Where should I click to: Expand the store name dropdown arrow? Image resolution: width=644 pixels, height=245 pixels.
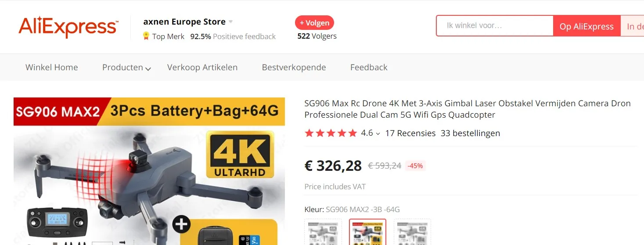[231, 22]
